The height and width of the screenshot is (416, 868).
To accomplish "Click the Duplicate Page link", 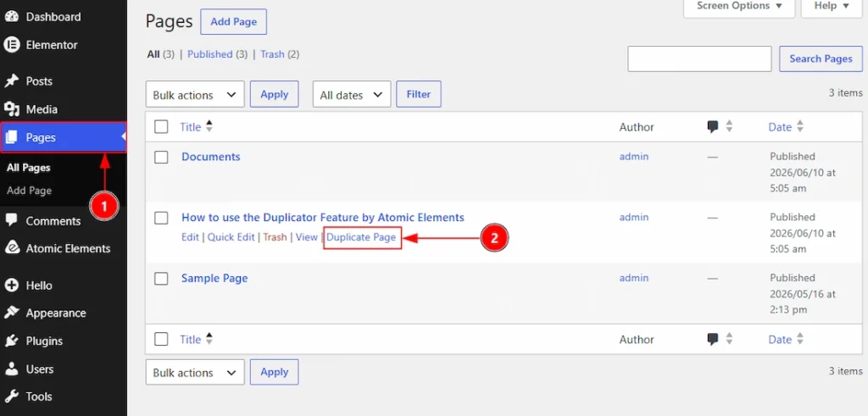I will pyautogui.click(x=361, y=237).
